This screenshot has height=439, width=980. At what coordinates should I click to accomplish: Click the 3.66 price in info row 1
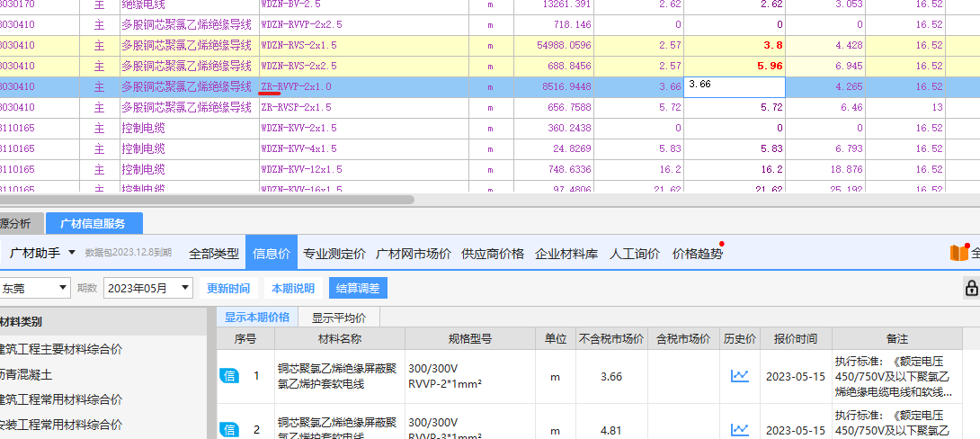click(x=611, y=376)
